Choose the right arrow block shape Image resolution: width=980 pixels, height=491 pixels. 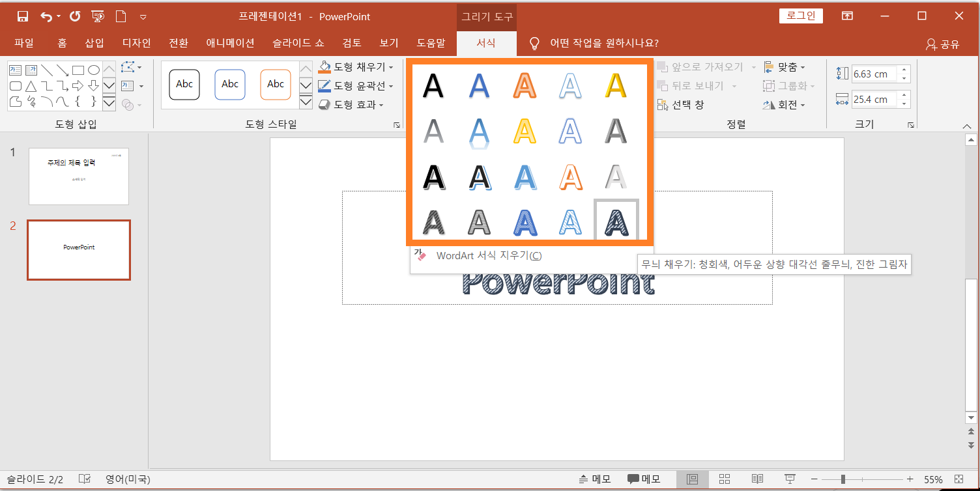tap(78, 86)
